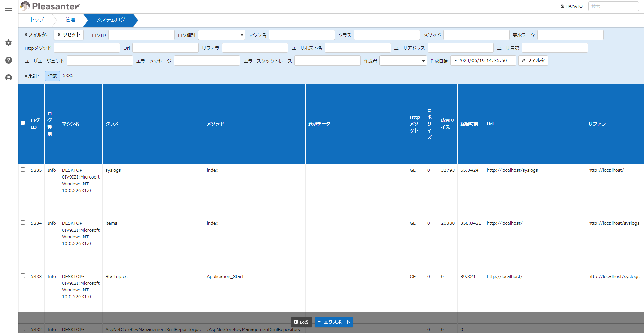
Task: Open the 作成者 dropdown
Action: [x=403, y=61]
